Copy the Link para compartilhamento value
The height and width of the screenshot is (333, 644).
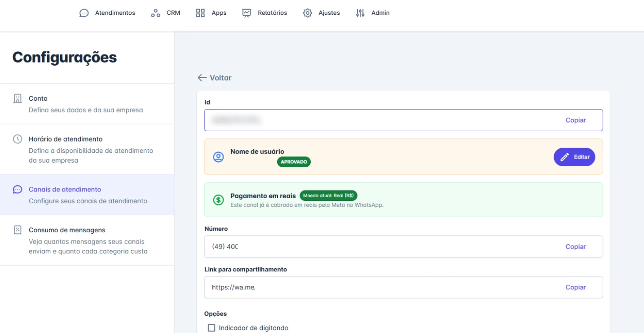point(576,287)
